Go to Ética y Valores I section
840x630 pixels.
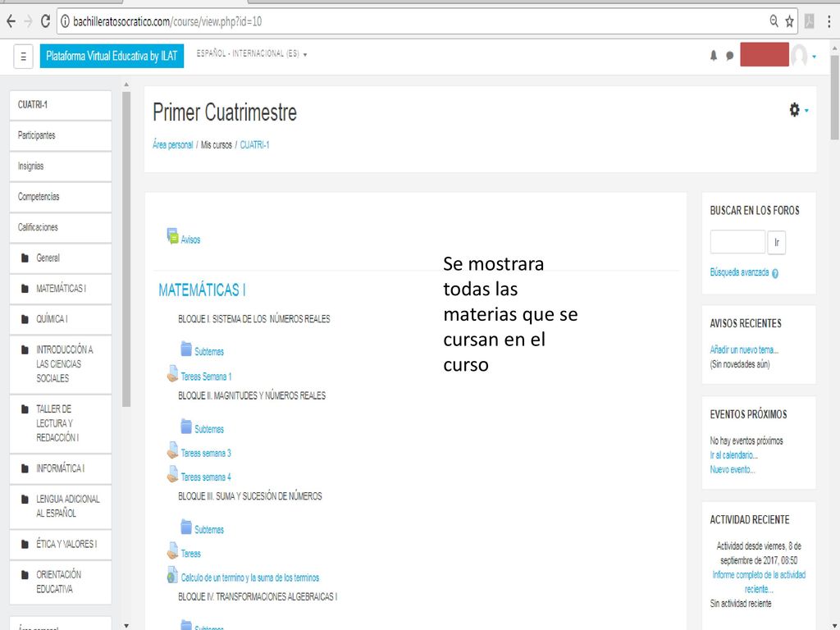pyautogui.click(x=61, y=545)
